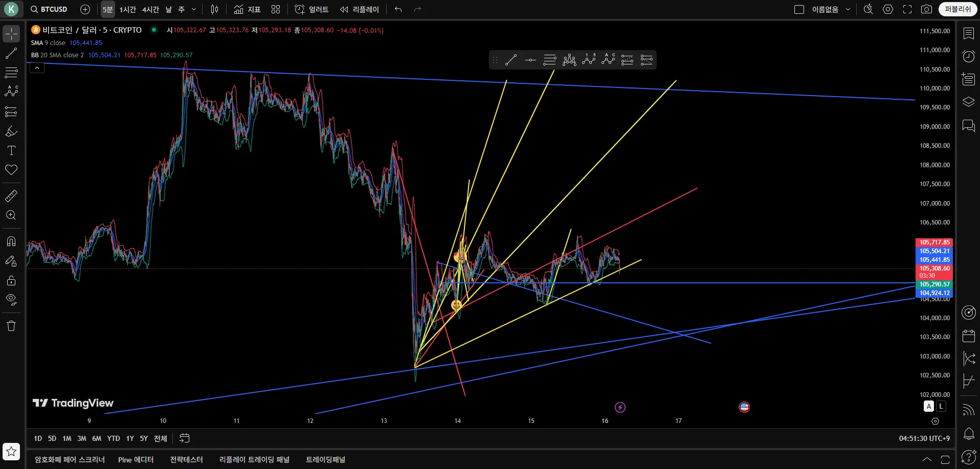Click the 퍼블리쉬 publish button

957,9
